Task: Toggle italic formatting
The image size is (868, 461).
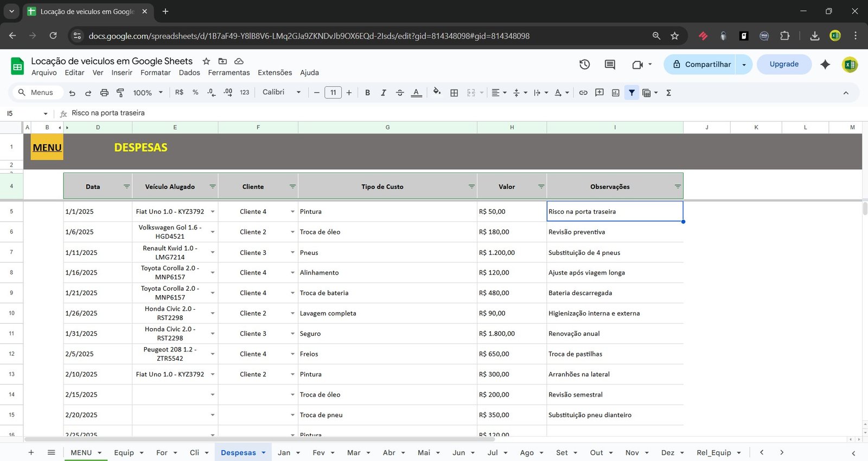Action: point(384,93)
